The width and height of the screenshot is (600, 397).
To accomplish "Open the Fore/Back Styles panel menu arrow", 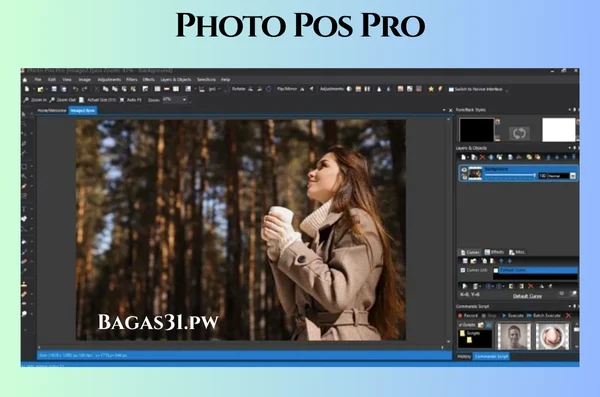I will (x=569, y=110).
